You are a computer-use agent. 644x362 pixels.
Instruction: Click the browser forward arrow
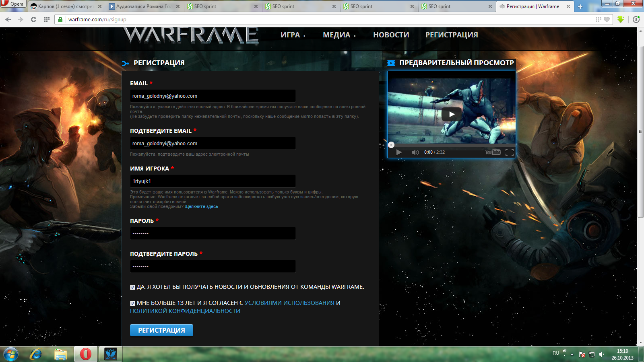pyautogui.click(x=21, y=19)
